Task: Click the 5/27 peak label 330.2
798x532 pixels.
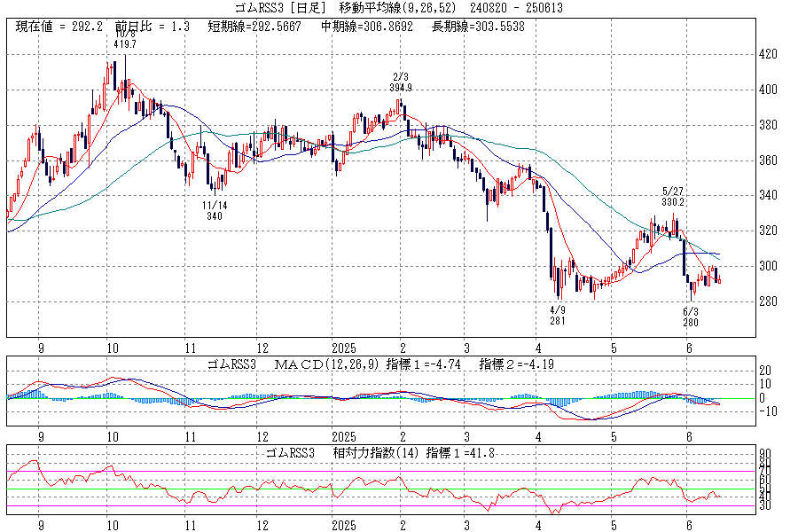Action: (x=675, y=196)
